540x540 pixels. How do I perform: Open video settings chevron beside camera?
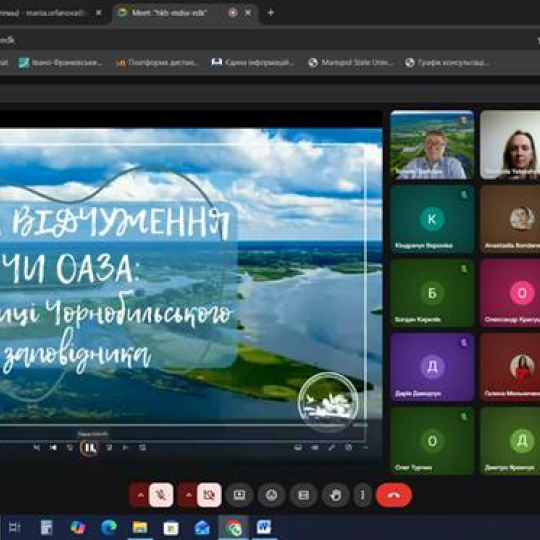(x=188, y=495)
